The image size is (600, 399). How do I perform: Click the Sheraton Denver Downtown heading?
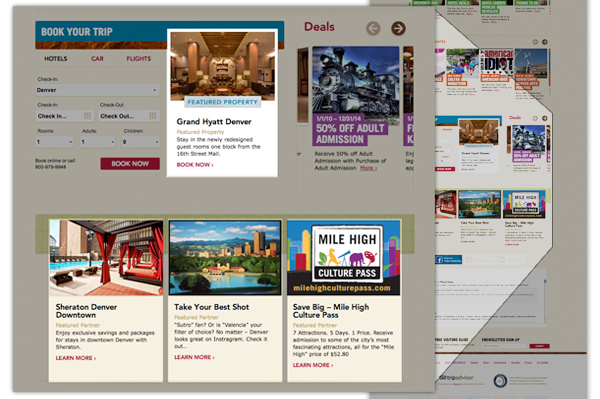86,311
